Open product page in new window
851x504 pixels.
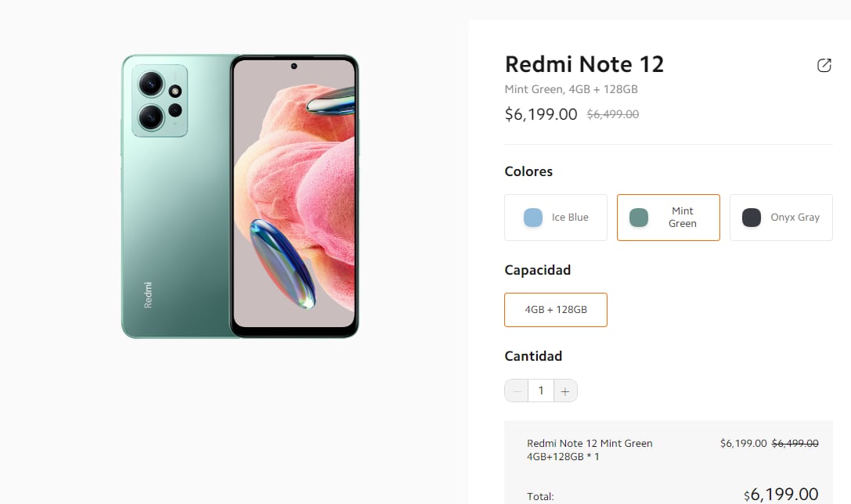coord(824,65)
